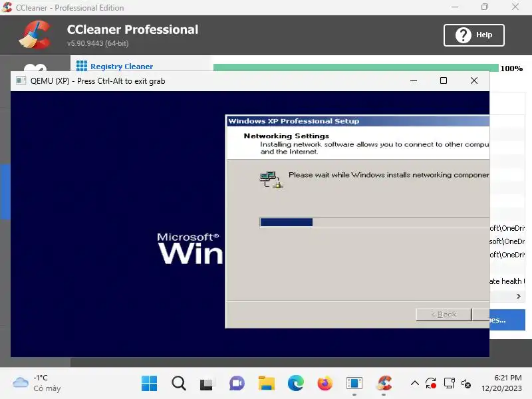This screenshot has height=399, width=532.
Task: Click the sync tray icon with red dot
Action: tap(431, 384)
